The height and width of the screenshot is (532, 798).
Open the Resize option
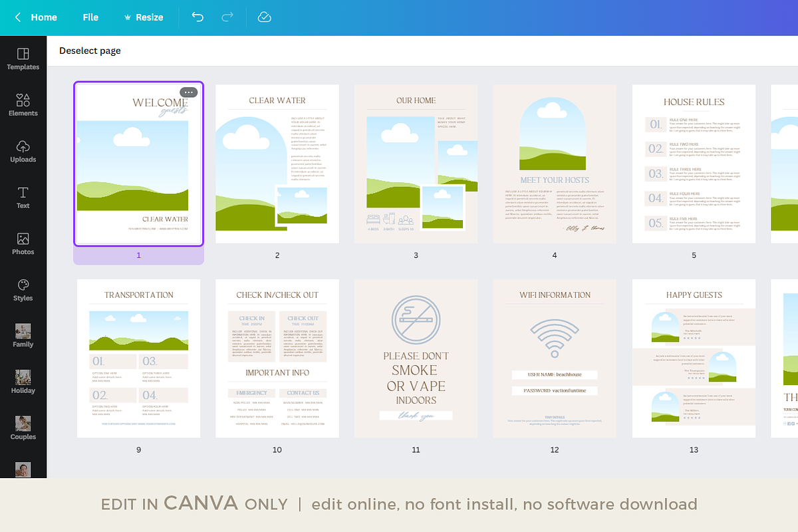pos(144,17)
